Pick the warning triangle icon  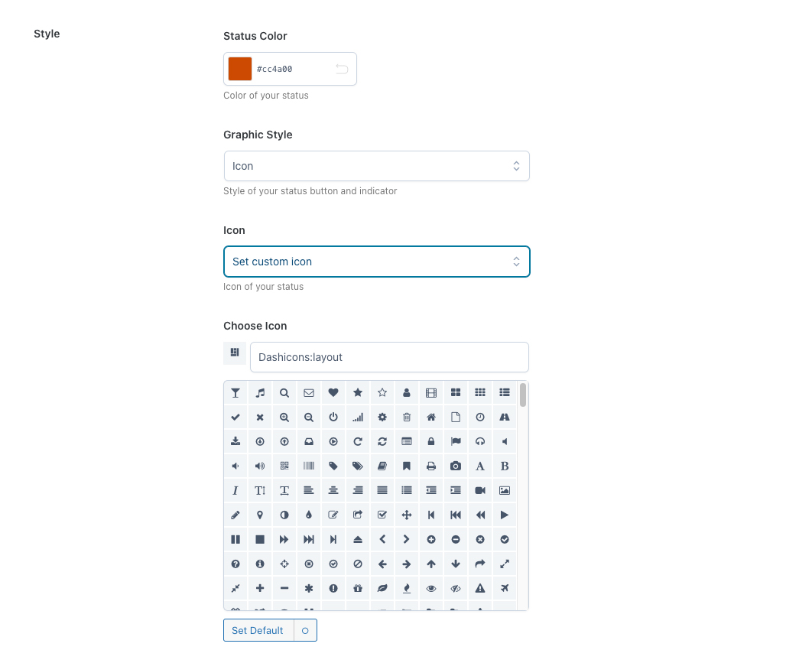point(480,588)
